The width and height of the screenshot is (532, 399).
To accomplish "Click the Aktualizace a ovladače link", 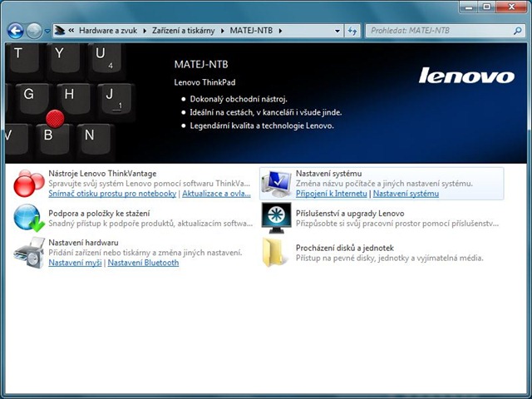I will click(x=216, y=194).
